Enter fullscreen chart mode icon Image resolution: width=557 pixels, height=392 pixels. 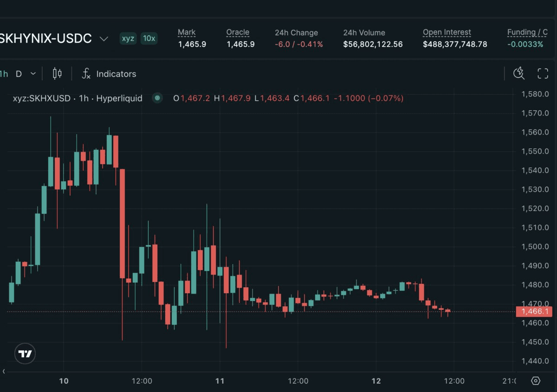pos(543,73)
